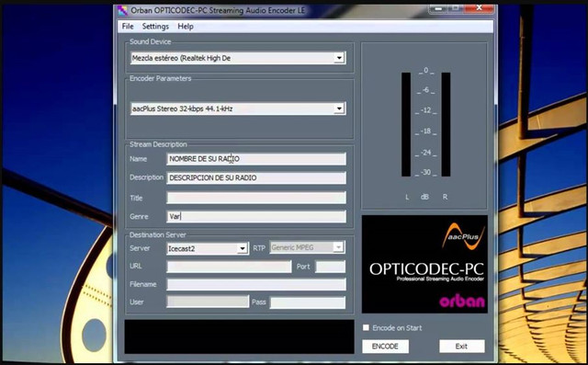Click the Filename input field
The image size is (588, 365).
[x=256, y=284]
